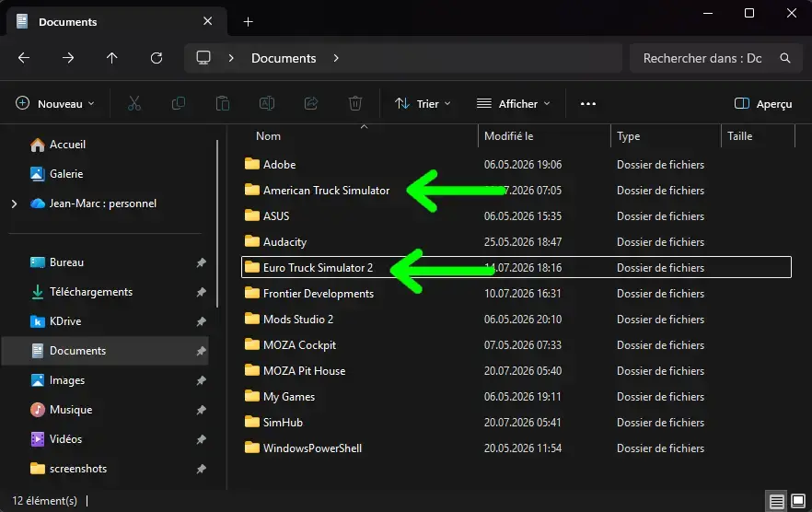Sort by the Type column header
812x512 pixels.
[x=628, y=136]
